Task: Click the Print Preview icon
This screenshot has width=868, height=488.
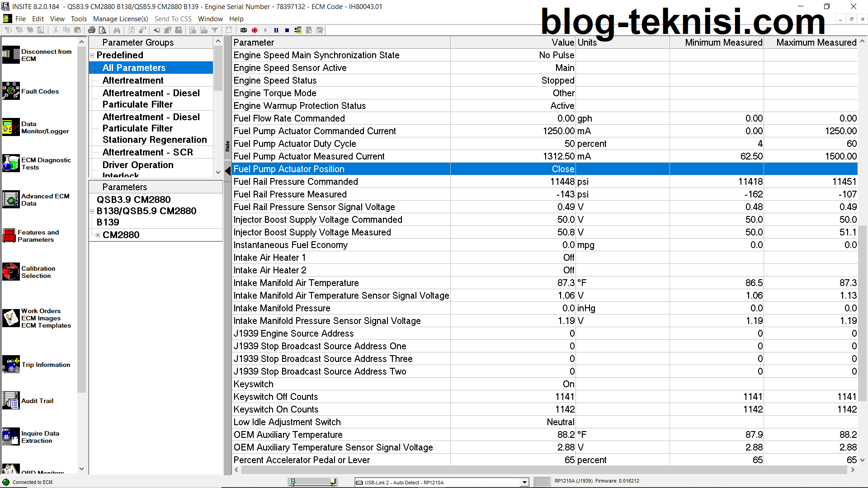Action: (x=103, y=30)
